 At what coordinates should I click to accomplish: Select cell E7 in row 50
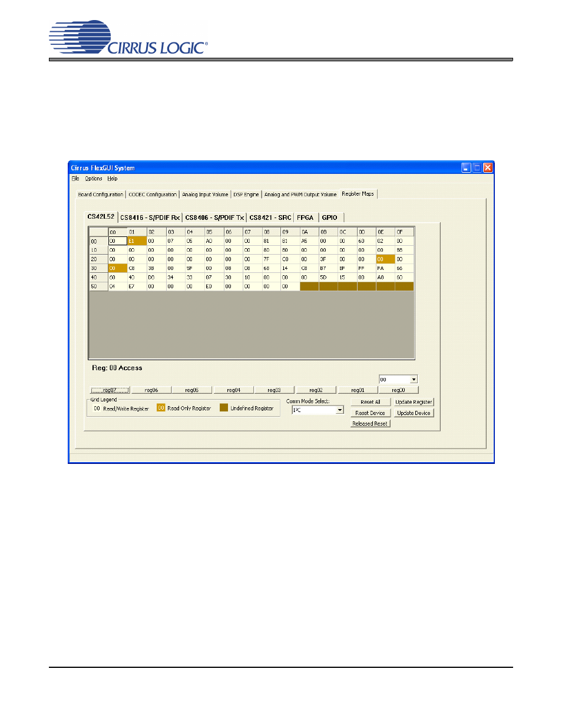(x=137, y=286)
